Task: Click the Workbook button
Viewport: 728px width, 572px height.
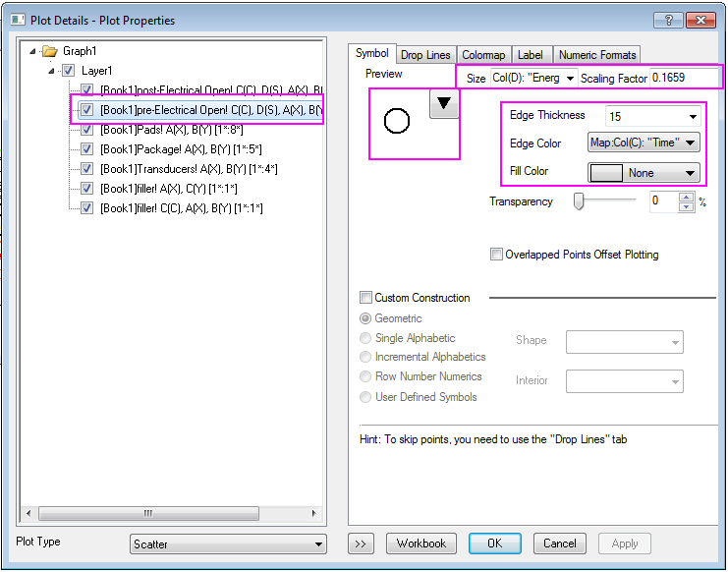Action: (x=421, y=543)
